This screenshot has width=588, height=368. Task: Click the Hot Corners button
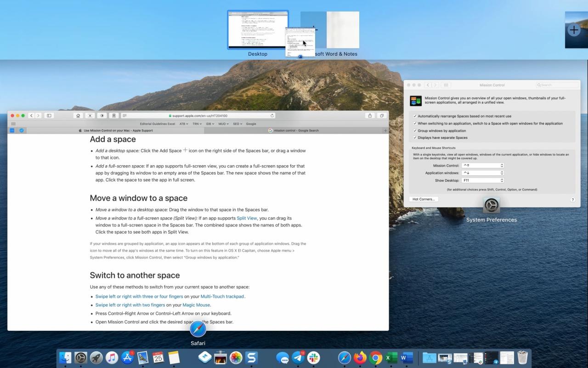click(423, 199)
